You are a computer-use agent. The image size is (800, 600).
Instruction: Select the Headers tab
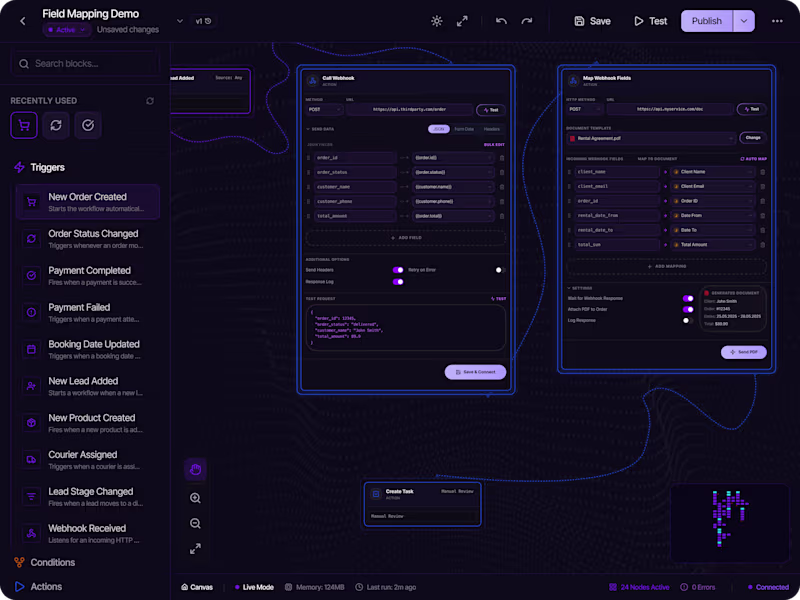(492, 129)
